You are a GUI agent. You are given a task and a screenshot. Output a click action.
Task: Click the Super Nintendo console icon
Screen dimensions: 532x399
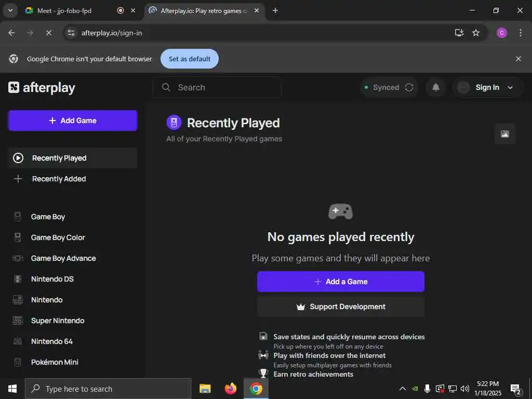point(18,321)
